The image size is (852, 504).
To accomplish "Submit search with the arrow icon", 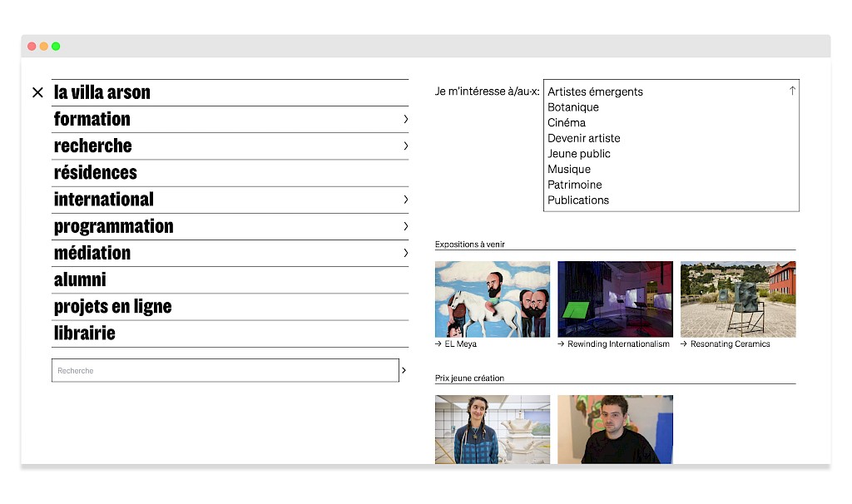I will [404, 370].
